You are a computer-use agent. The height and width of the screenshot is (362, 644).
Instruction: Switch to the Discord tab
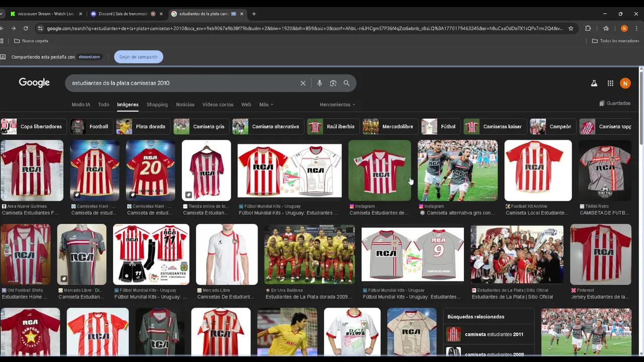point(127,14)
